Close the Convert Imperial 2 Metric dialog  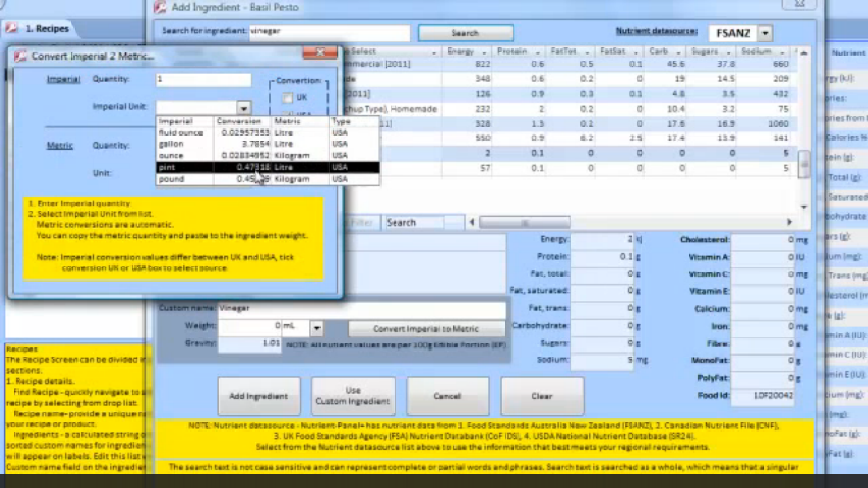pos(320,52)
